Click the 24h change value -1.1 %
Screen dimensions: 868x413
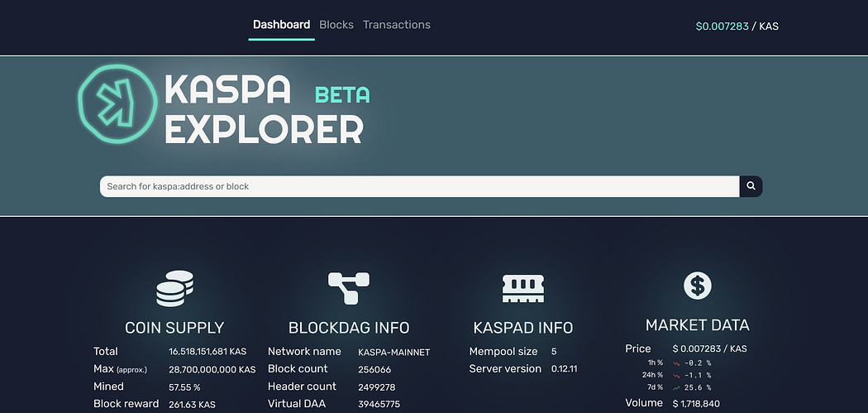pos(698,376)
